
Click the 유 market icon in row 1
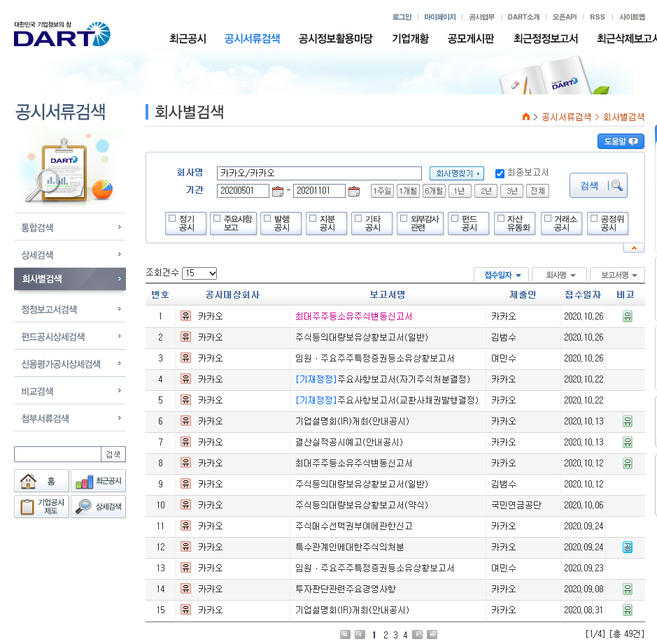(x=185, y=316)
